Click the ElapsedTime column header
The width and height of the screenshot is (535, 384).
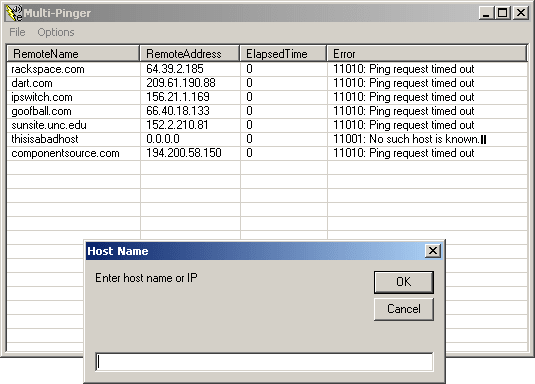(283, 54)
